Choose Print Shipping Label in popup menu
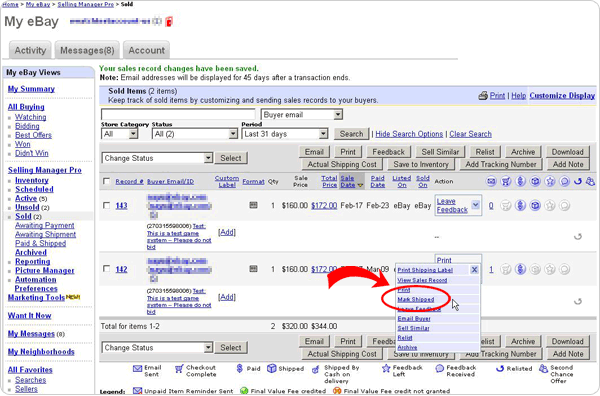600x396 pixels. [425, 270]
